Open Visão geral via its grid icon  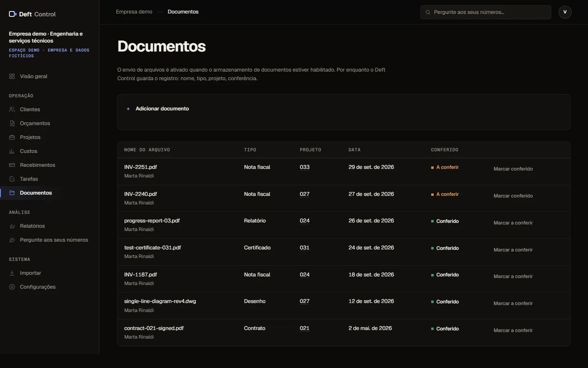click(12, 76)
